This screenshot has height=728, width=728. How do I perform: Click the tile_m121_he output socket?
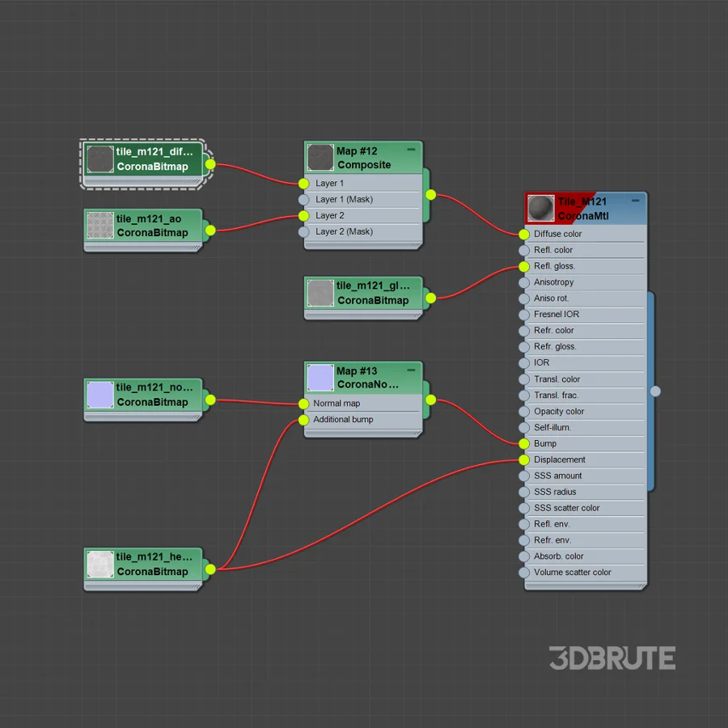tap(210, 569)
